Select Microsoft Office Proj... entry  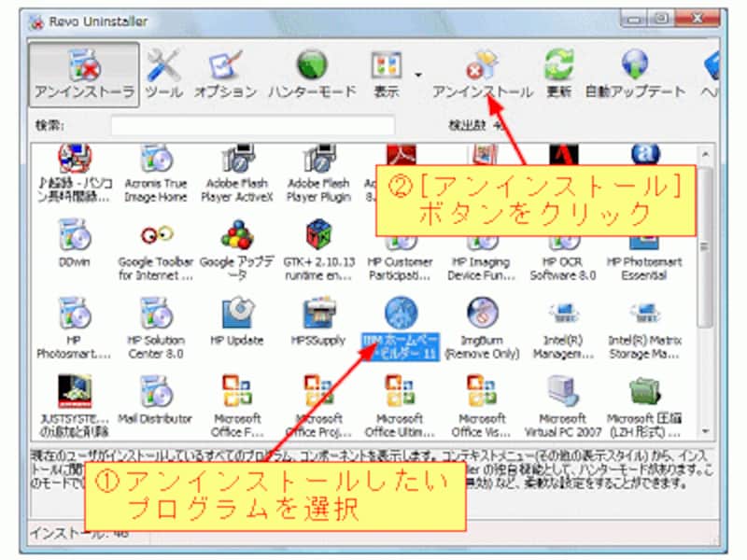coord(318,406)
